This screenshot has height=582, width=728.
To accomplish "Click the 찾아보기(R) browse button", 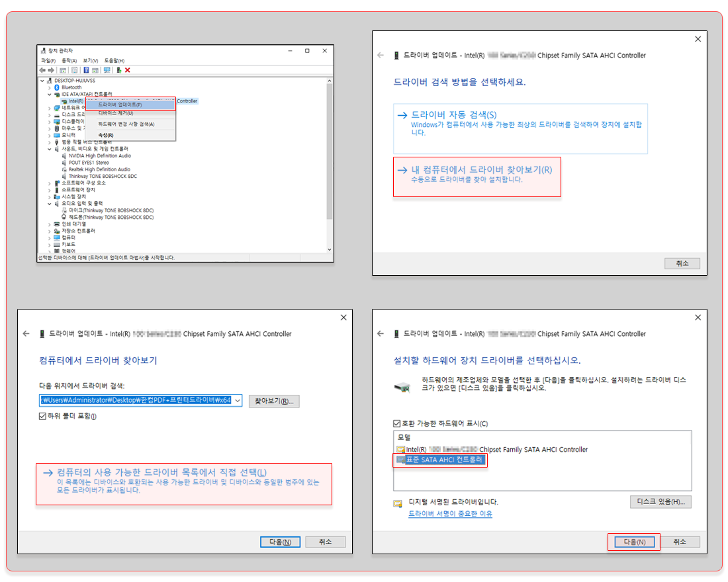I will click(274, 401).
